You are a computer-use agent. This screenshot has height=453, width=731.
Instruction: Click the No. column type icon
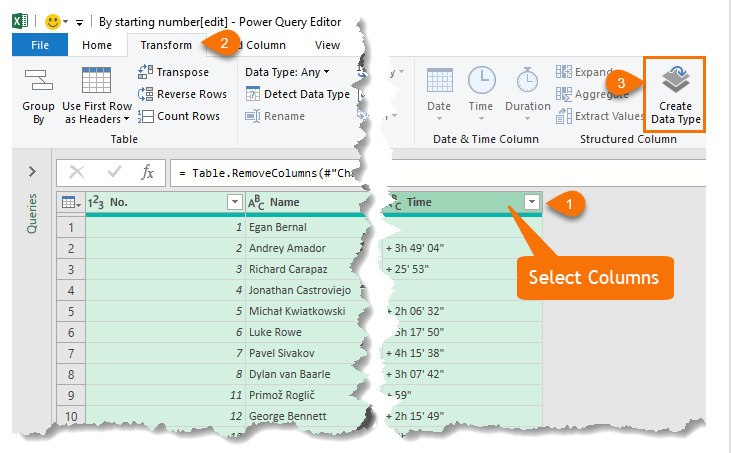tap(96, 202)
